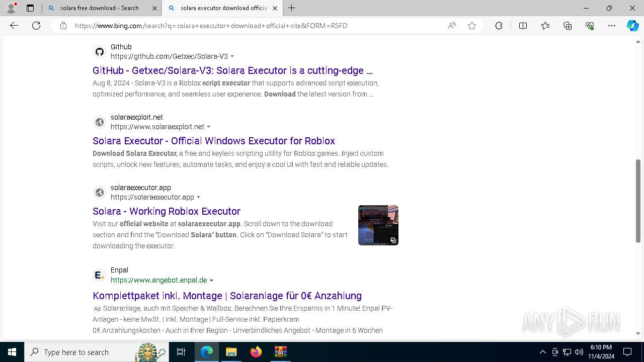Open 'Solara Executor - Official Windows Executor' link

pyautogui.click(x=214, y=141)
